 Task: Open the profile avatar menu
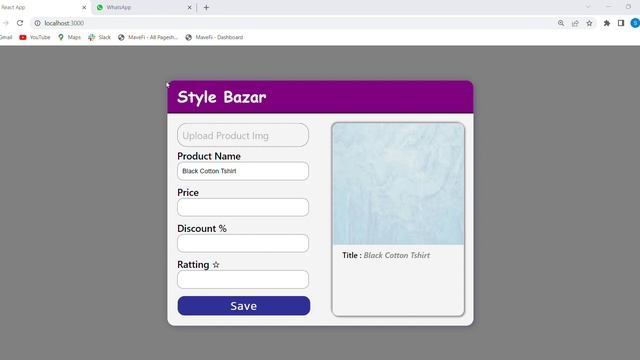coord(635,23)
